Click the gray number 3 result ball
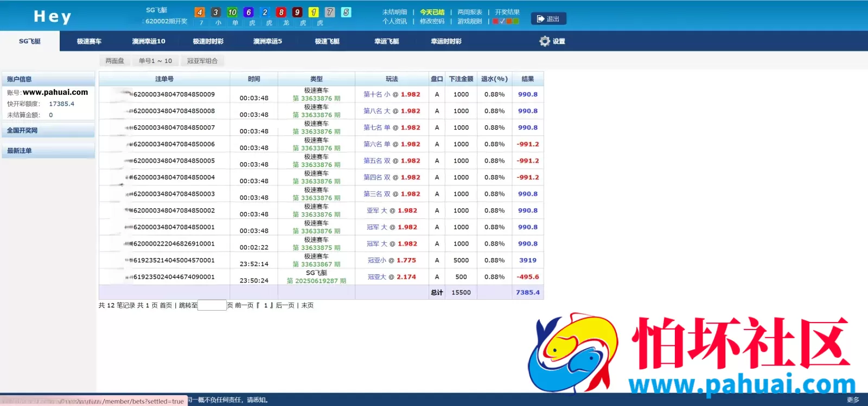The width and height of the screenshot is (868, 406). (x=216, y=12)
